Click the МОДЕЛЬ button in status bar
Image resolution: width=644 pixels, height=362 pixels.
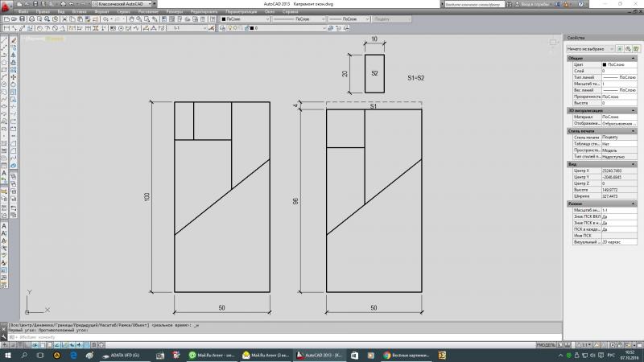click(546, 345)
